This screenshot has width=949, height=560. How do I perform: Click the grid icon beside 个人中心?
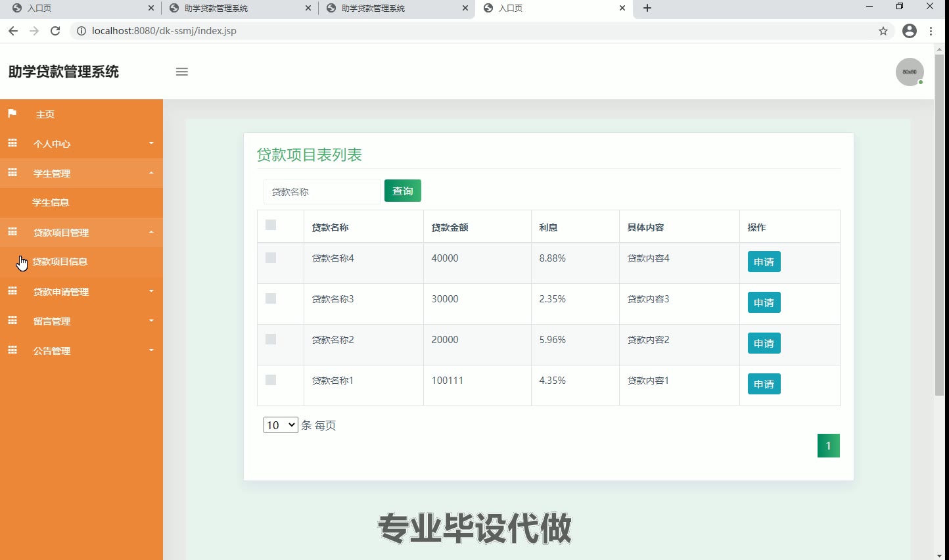pos(12,143)
